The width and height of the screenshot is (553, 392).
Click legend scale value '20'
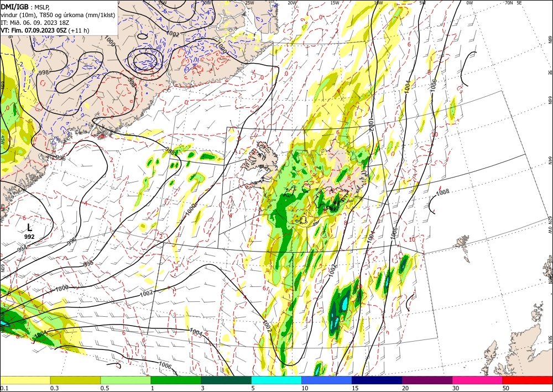[x=405, y=388]
